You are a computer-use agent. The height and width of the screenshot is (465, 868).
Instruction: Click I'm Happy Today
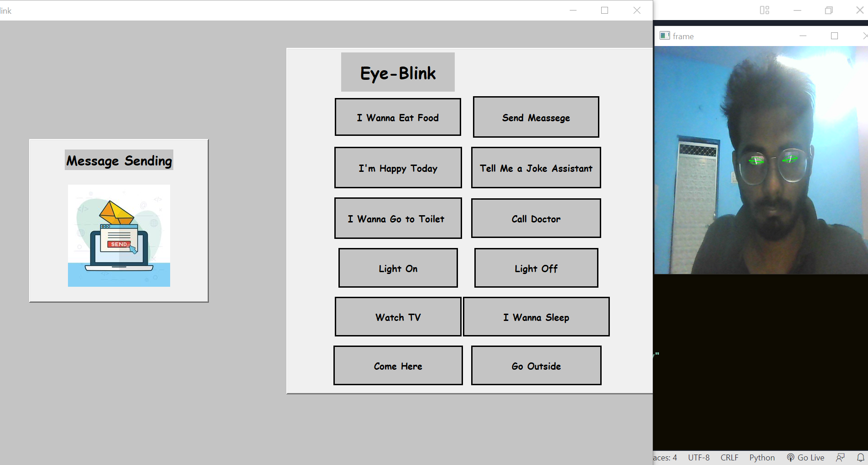[x=398, y=168]
